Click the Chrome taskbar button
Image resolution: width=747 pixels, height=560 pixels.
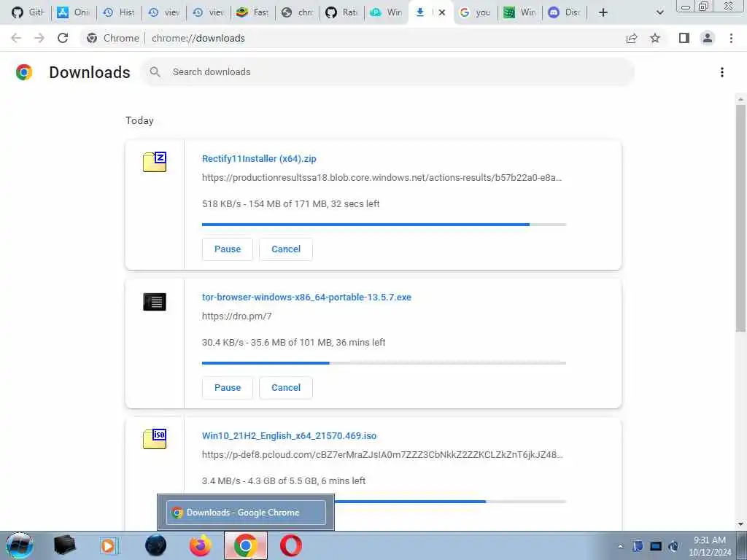245,545
